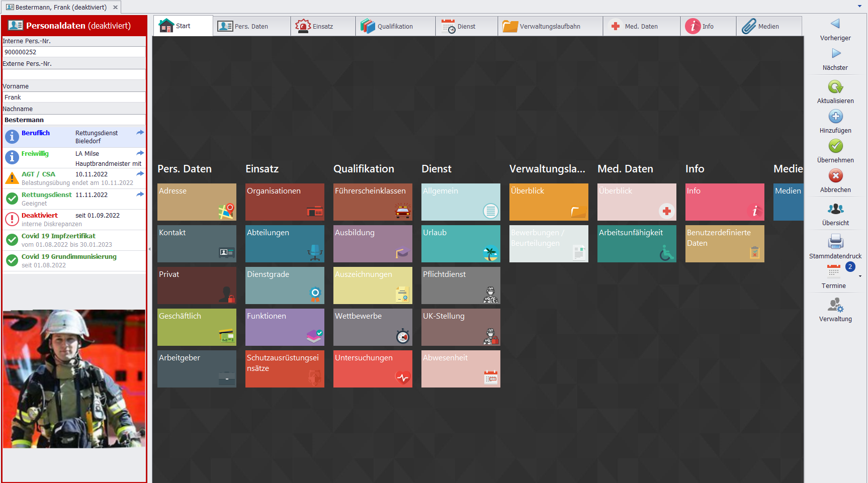Click the firefighter profile photo
Screen dimensions: 868x483
point(74,378)
